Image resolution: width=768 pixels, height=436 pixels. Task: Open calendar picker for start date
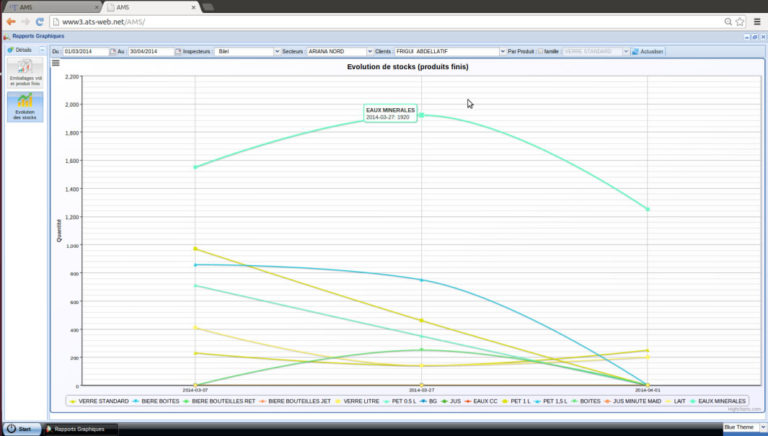click(x=112, y=51)
